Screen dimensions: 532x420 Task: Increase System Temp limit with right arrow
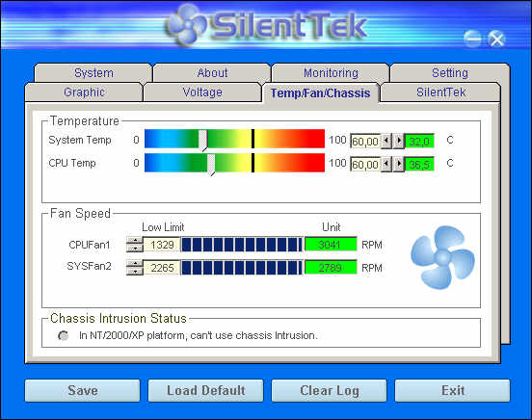pos(398,141)
